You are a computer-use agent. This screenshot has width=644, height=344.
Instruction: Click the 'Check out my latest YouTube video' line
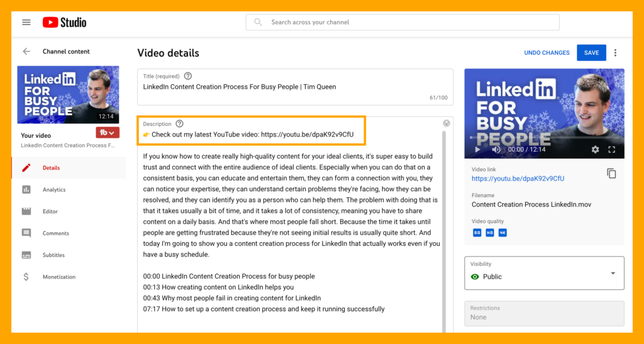coord(248,134)
